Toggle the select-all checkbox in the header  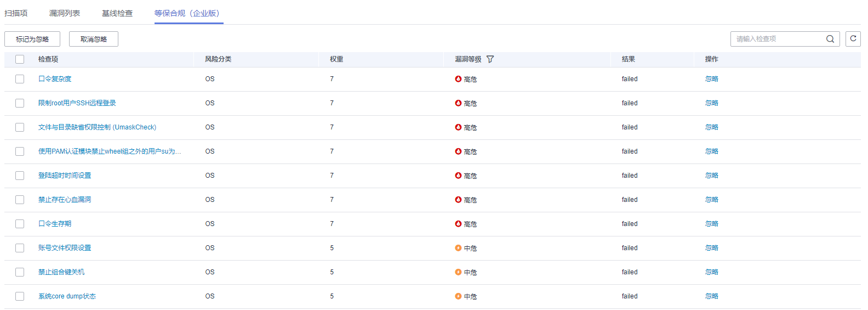[x=20, y=59]
